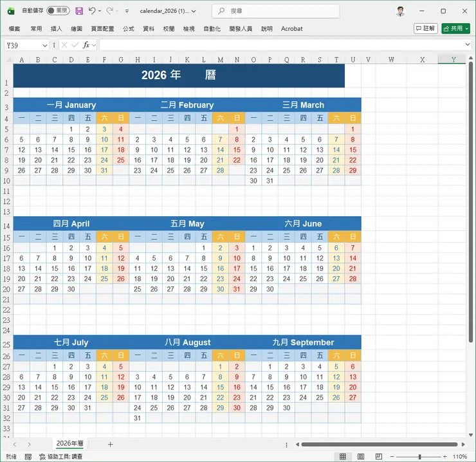Click the 二月 February month header
Image resolution: width=476 pixels, height=462 pixels.
click(x=187, y=105)
